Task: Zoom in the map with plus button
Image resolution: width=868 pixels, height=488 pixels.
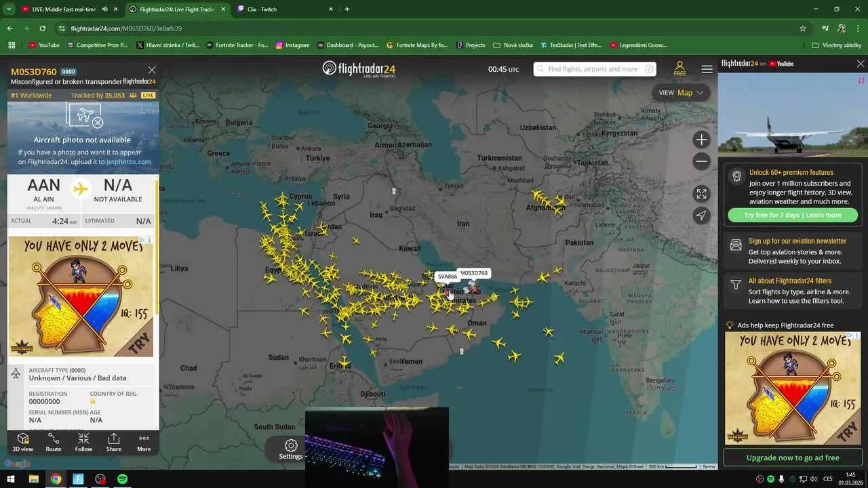Action: tap(701, 140)
